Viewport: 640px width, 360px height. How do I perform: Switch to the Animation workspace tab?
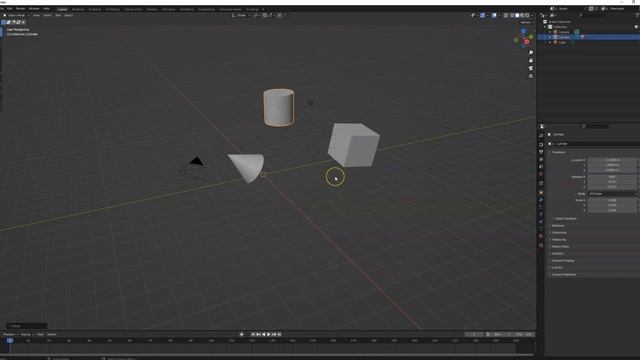click(168, 9)
